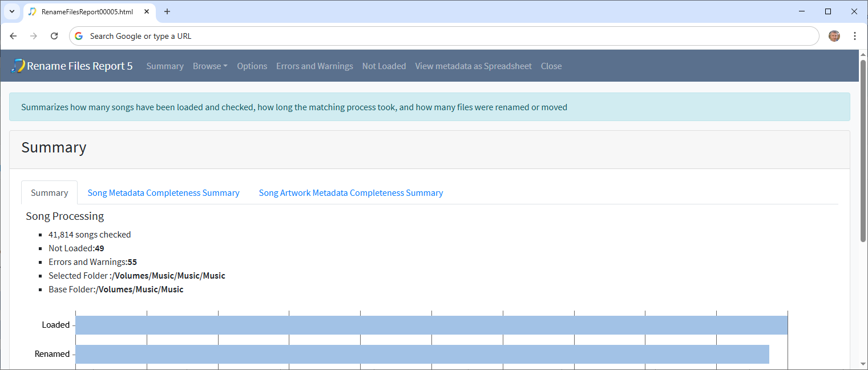Switch to Song Artwork Metadata Completeness Summary tab
The width and height of the screenshot is (868, 370).
(x=350, y=193)
